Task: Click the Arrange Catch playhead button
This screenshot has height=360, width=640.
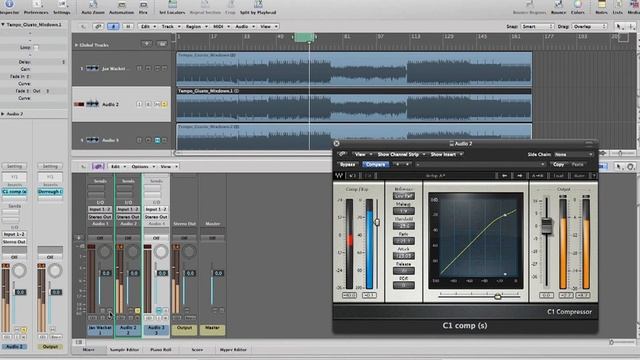Action: pos(113,27)
